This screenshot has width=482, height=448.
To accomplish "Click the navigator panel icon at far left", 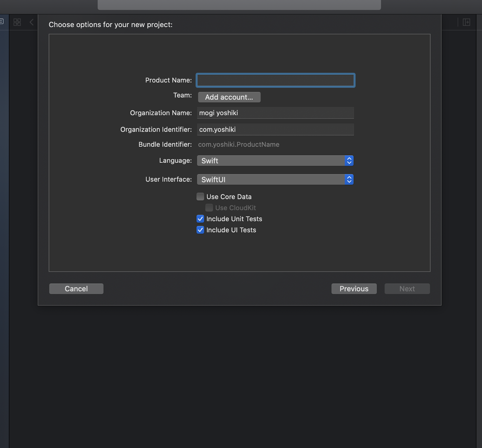I will (x=2, y=21).
